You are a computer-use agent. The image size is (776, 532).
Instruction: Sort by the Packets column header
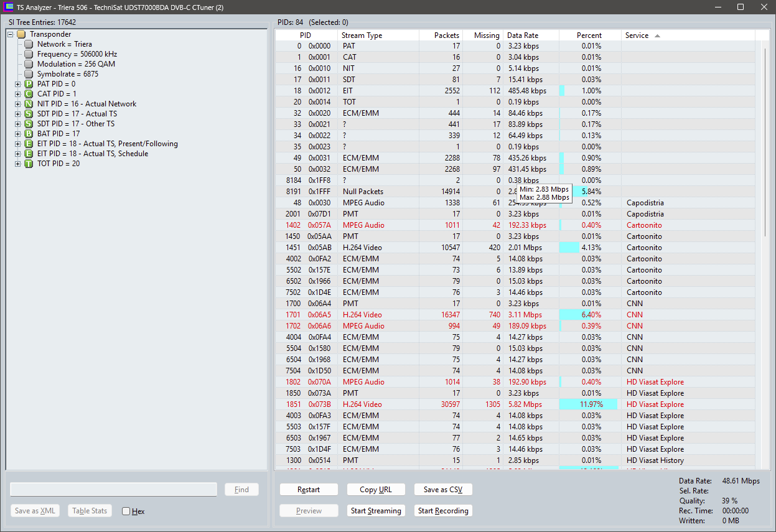tap(441, 35)
